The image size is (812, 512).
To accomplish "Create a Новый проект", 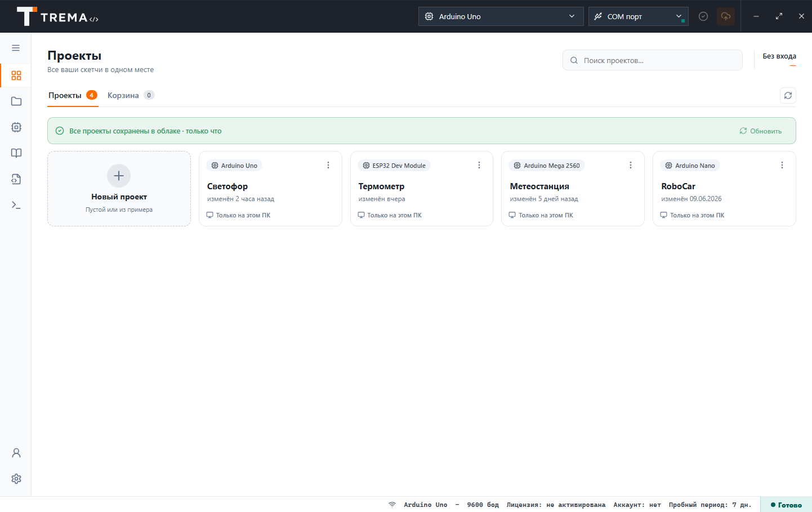I will tap(119, 189).
